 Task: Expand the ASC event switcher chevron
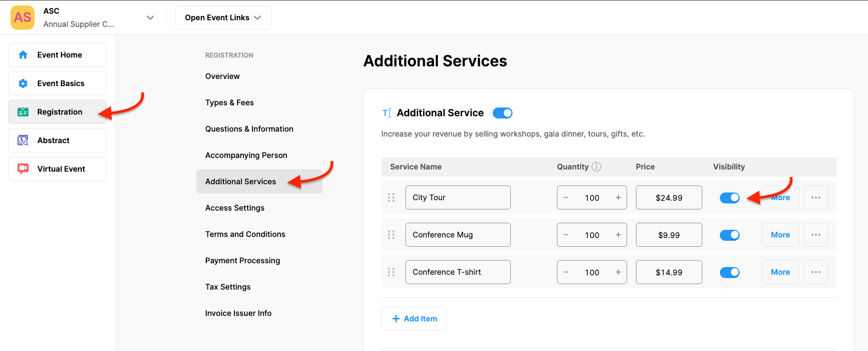click(x=150, y=18)
